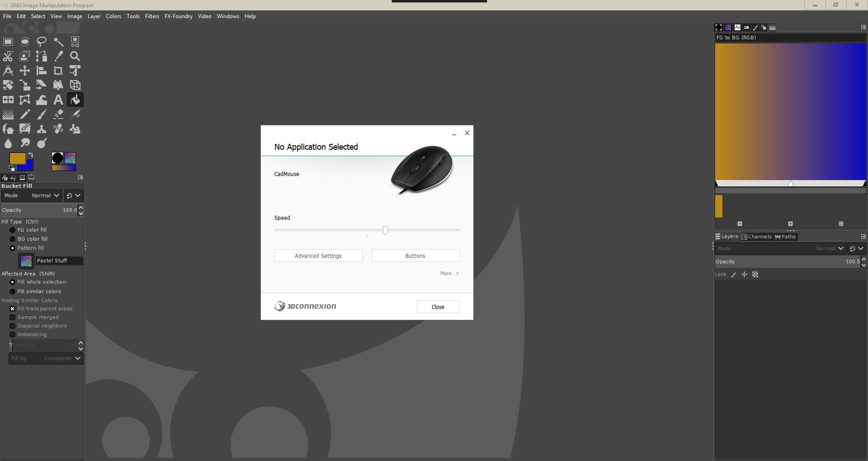Image resolution: width=868 pixels, height=461 pixels.
Task: Open the FX-Foundry menu
Action: click(x=179, y=16)
